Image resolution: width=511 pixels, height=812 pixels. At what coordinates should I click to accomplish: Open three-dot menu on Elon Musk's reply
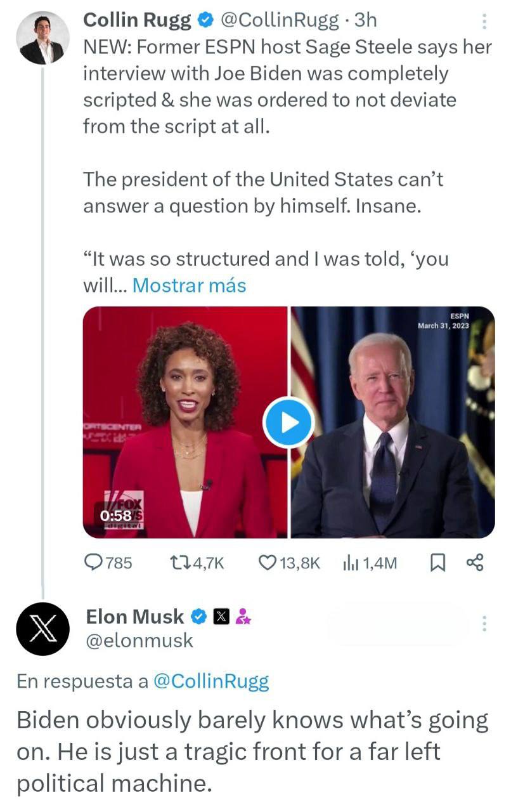[484, 624]
